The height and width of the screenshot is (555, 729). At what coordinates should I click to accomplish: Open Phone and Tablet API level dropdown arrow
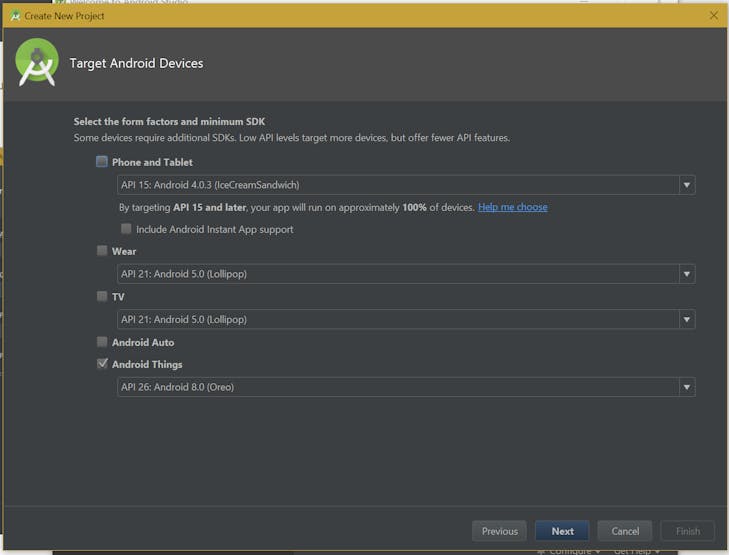coord(686,185)
